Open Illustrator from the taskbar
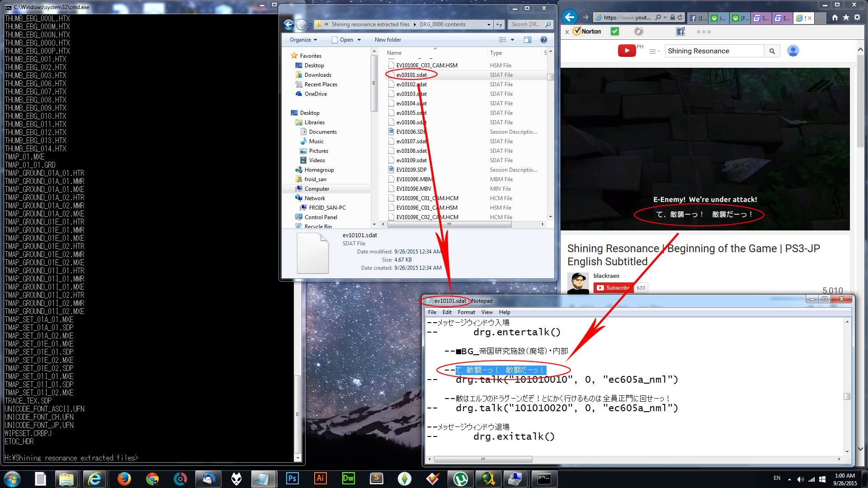The image size is (868, 488). pos(320,478)
